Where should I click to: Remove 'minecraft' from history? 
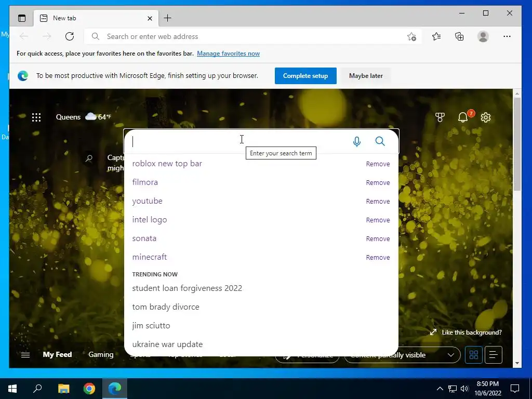378,257
